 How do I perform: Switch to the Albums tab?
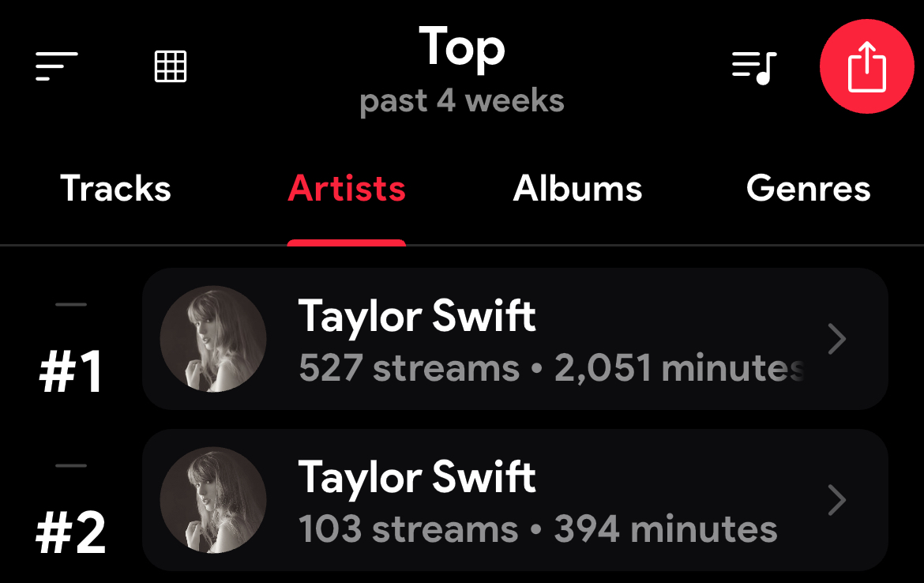(x=577, y=189)
